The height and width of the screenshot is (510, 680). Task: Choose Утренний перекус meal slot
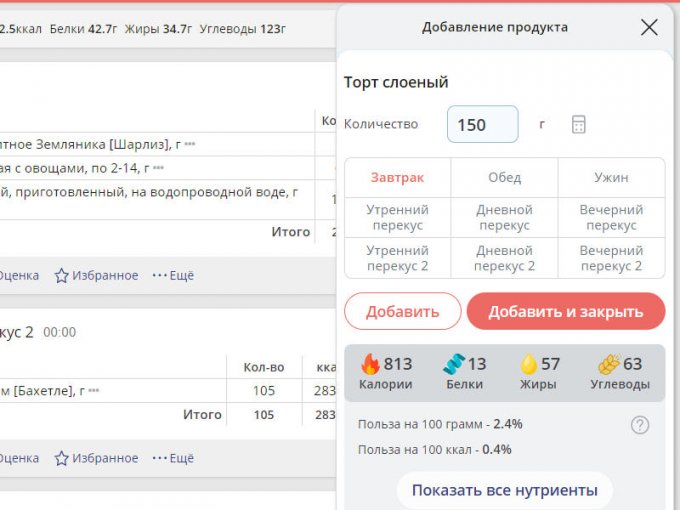[x=397, y=217]
